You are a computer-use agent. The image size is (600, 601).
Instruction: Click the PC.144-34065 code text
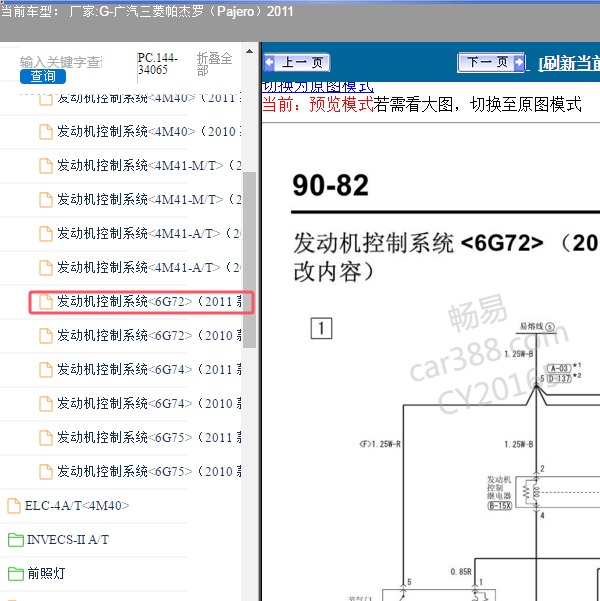point(158,64)
